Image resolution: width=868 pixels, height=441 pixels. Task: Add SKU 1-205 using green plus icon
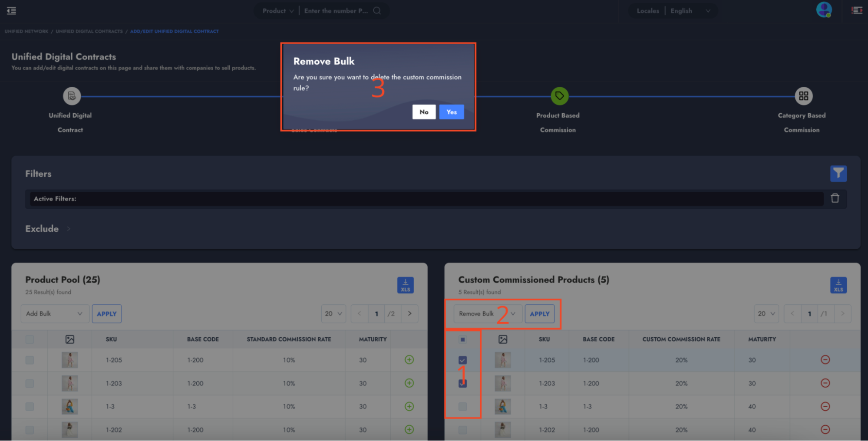(409, 360)
